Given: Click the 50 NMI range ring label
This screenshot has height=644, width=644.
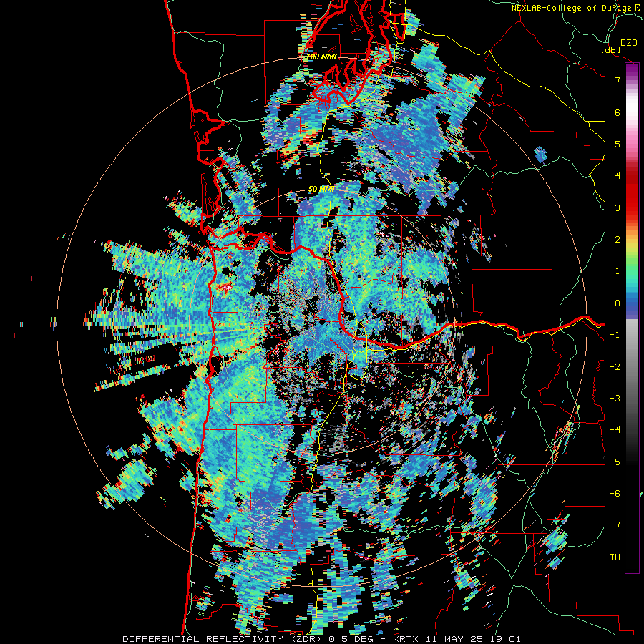Looking at the screenshot, I should point(321,190).
